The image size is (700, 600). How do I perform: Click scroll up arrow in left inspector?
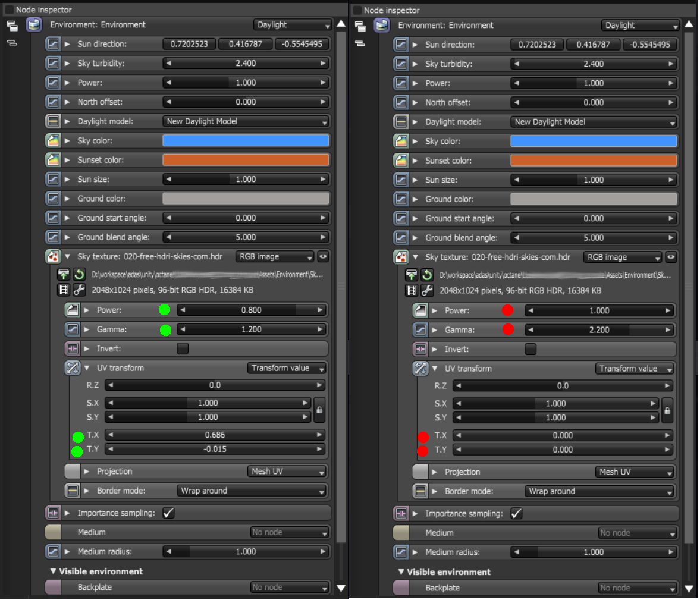pyautogui.click(x=341, y=24)
